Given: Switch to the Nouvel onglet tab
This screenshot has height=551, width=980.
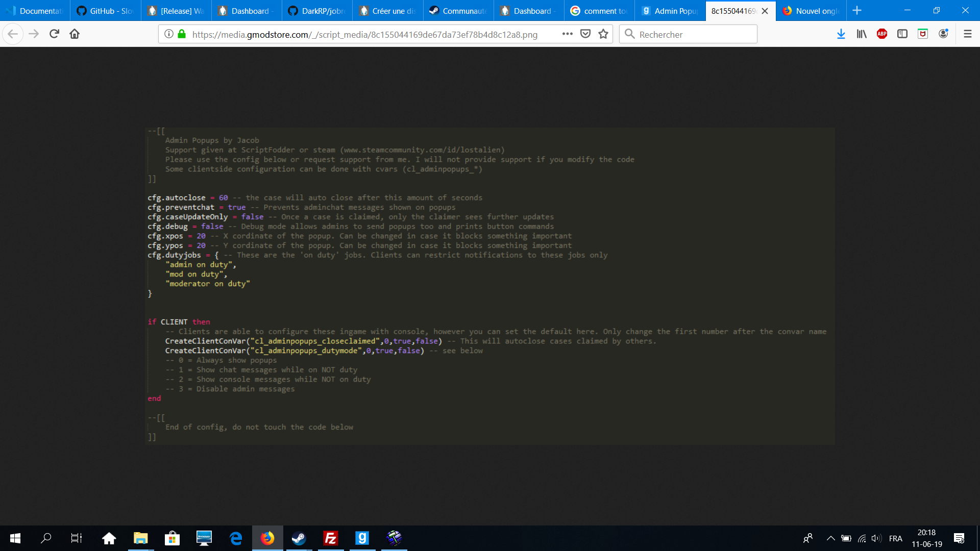Looking at the screenshot, I should tap(812, 11).
